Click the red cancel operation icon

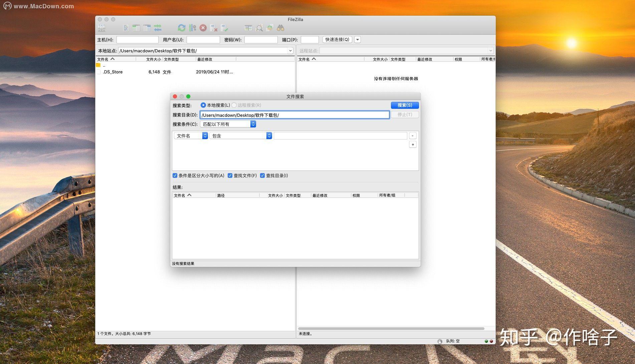[x=203, y=28]
